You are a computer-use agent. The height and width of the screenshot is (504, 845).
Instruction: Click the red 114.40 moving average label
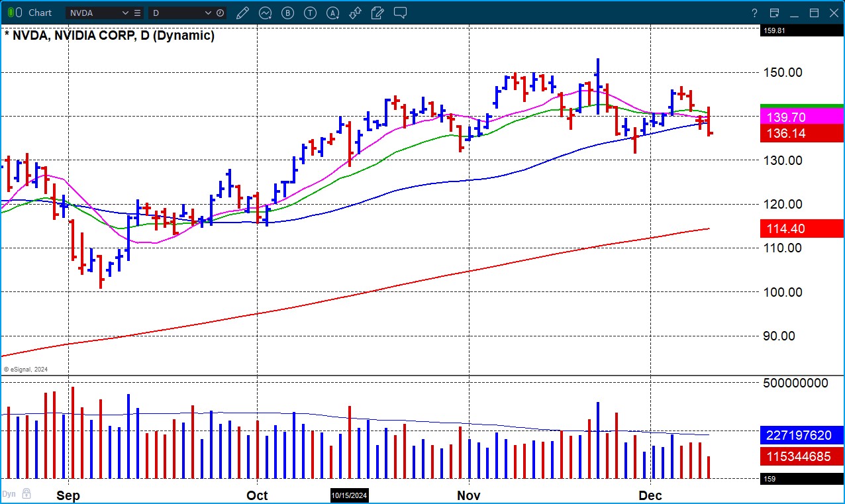click(801, 228)
